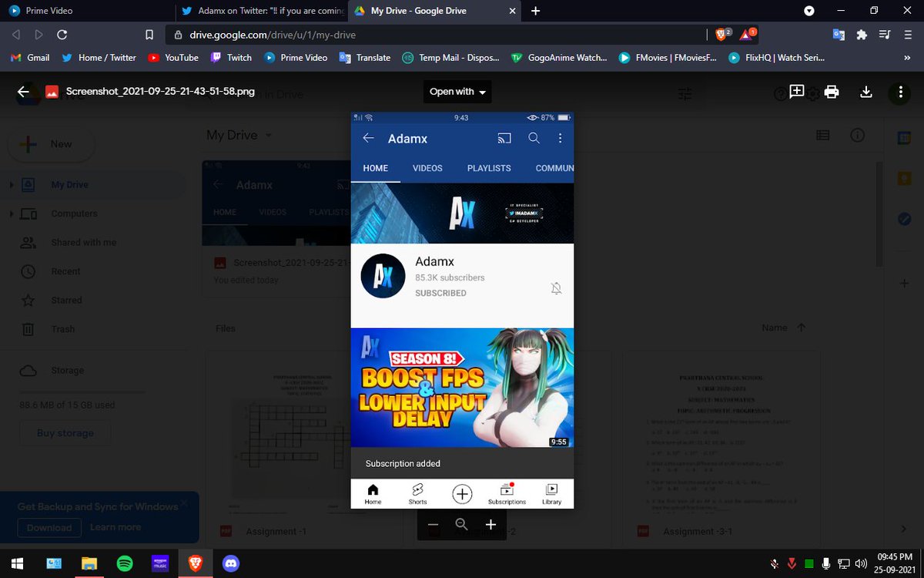
Task: Zoom out of the preview image
Action: pos(433,525)
